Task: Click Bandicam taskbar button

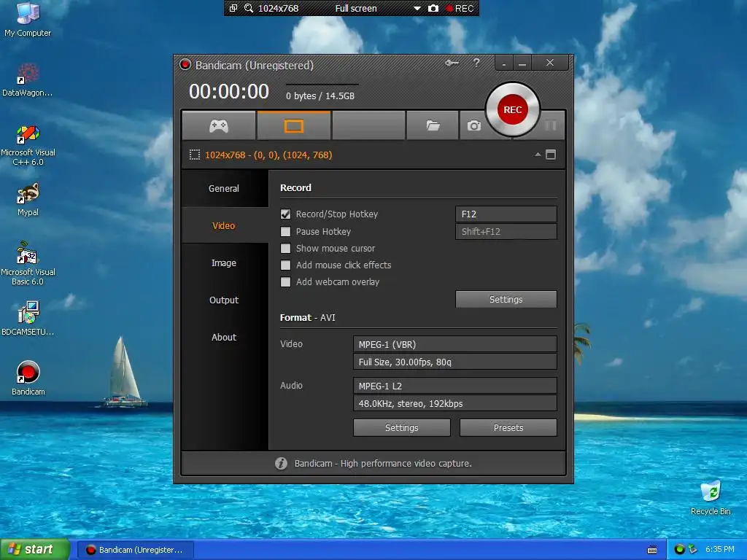Action: coord(136,550)
